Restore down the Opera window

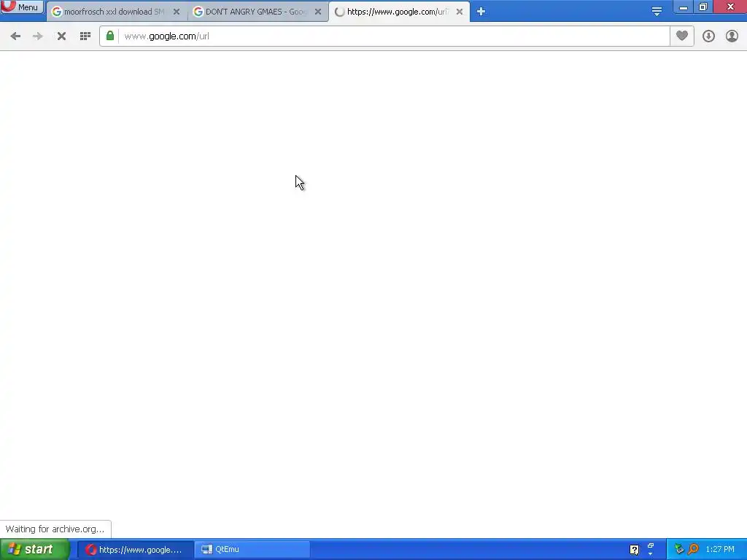tap(703, 7)
